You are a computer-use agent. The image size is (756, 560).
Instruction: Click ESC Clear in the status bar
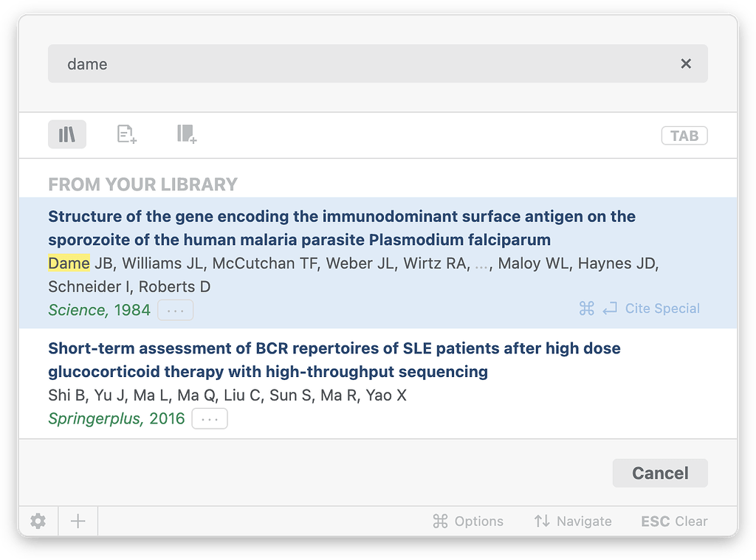click(673, 521)
